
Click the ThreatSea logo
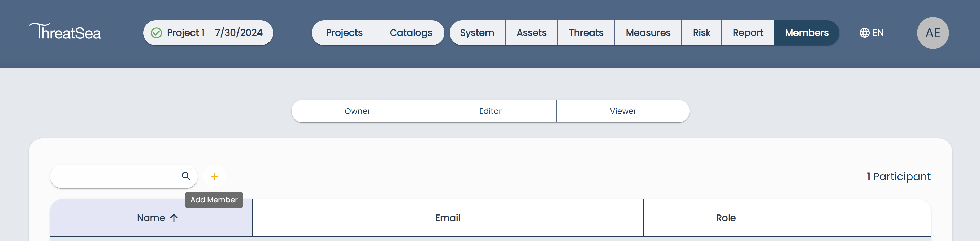tap(65, 32)
